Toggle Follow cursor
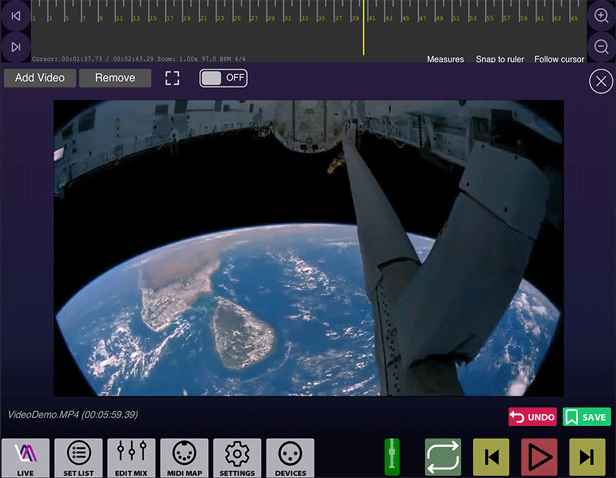Image resolution: width=616 pixels, height=478 pixels. coord(559,59)
